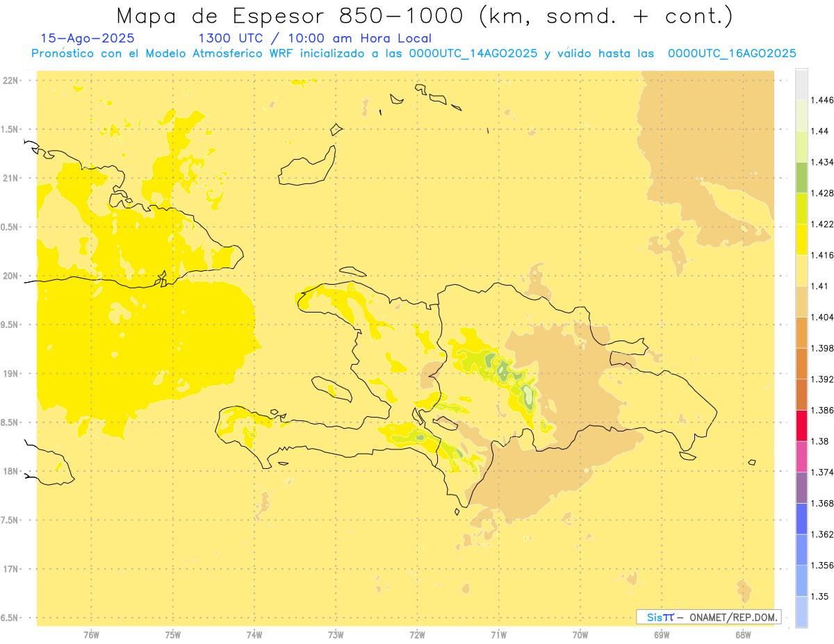Viewport: 834px width, 644px height.
Task: Click the "1.422" colorbar value
Action: pyautogui.click(x=821, y=224)
